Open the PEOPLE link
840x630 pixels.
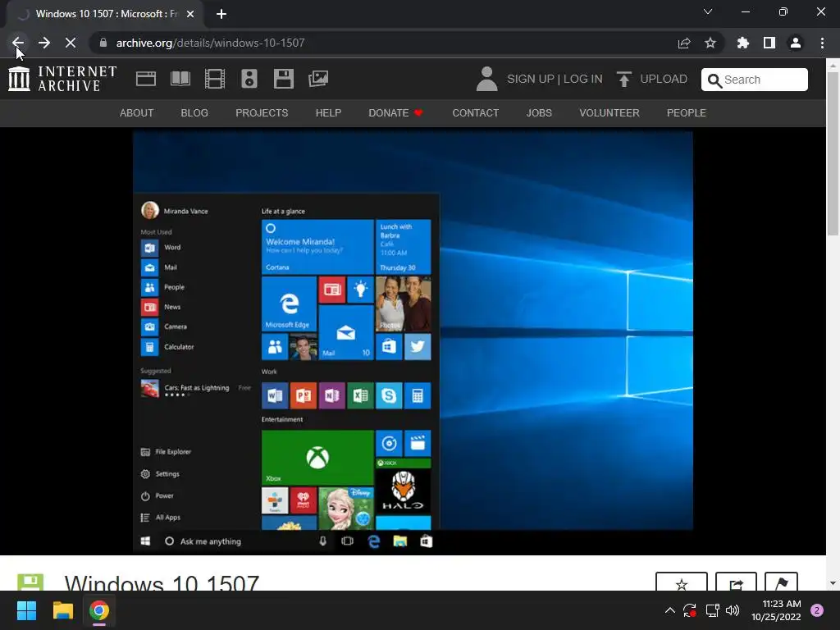click(x=687, y=113)
